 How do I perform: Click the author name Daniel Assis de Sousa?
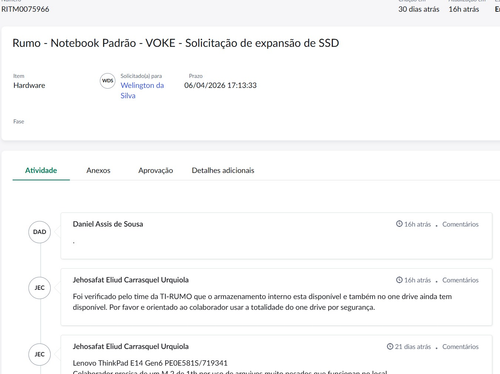[108, 224]
